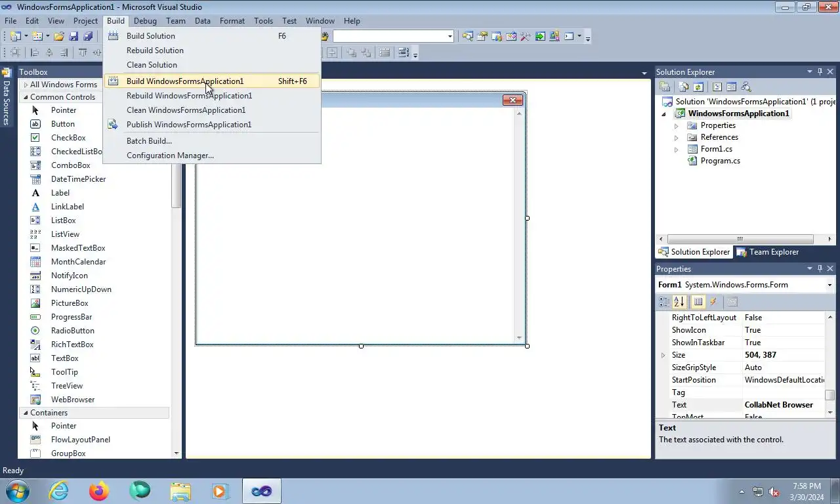Click View Designer icon in Solution Explorer toolbar
840x504 pixels.
click(731, 87)
